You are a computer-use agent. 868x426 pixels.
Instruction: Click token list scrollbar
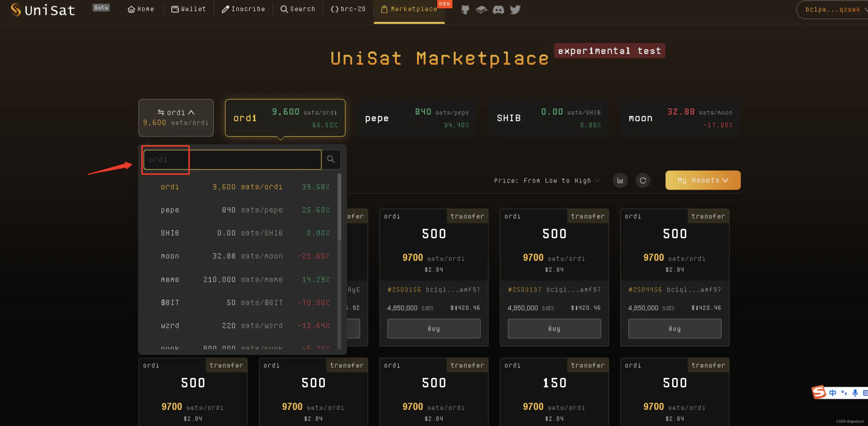(x=339, y=207)
